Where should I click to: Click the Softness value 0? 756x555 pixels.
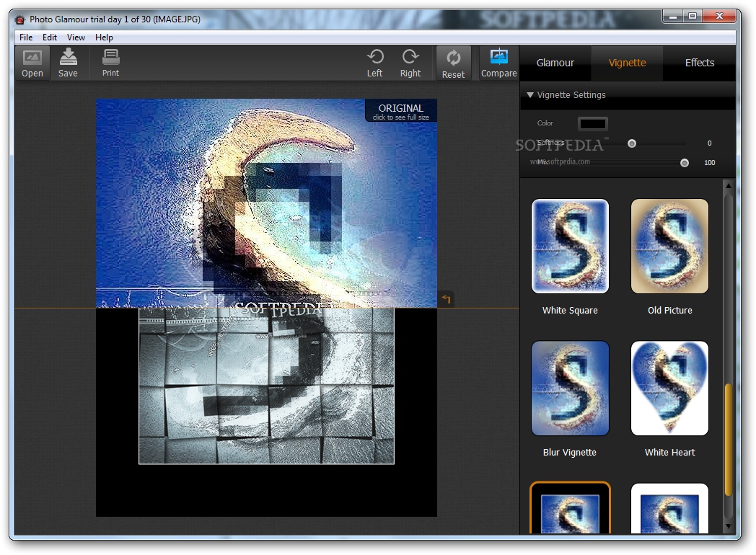[x=709, y=143]
